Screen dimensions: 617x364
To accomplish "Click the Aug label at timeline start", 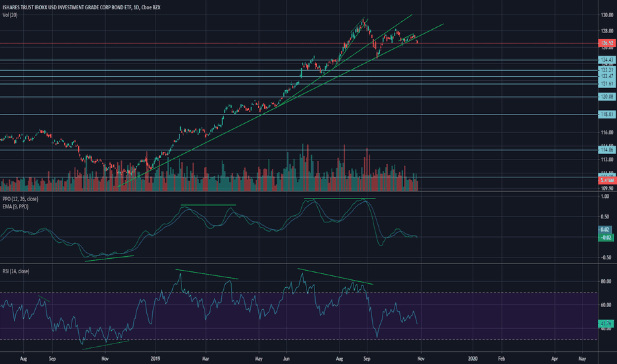I will [23, 359].
